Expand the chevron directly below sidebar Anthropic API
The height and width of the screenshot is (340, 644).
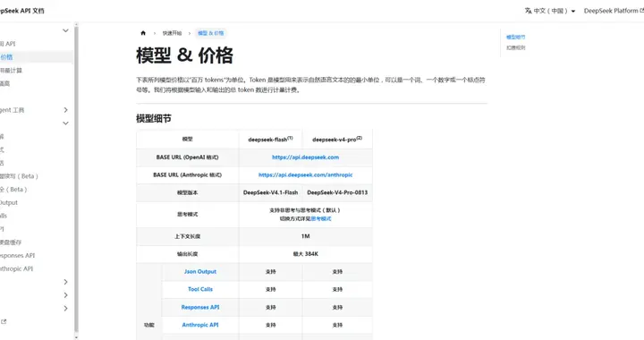tap(65, 282)
